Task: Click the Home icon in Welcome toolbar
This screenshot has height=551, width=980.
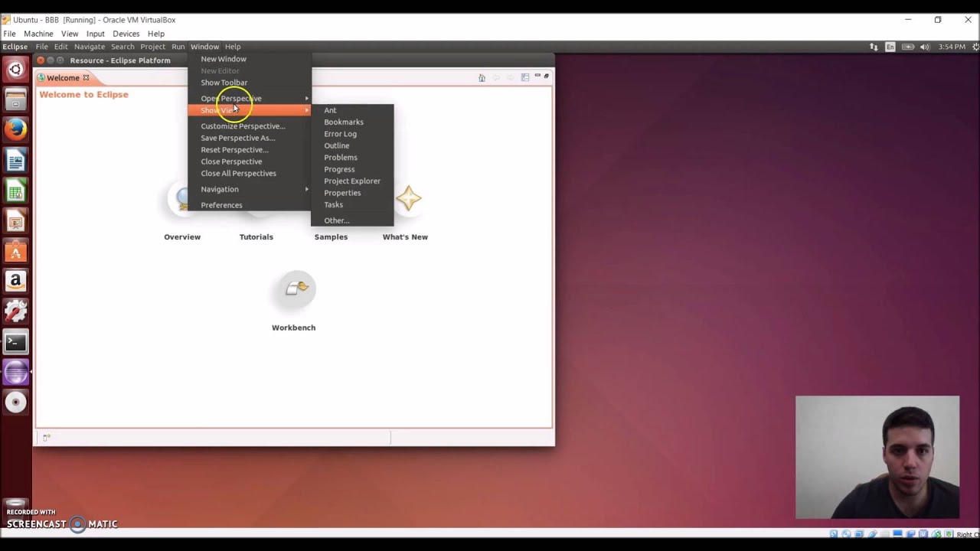Action: (x=482, y=77)
